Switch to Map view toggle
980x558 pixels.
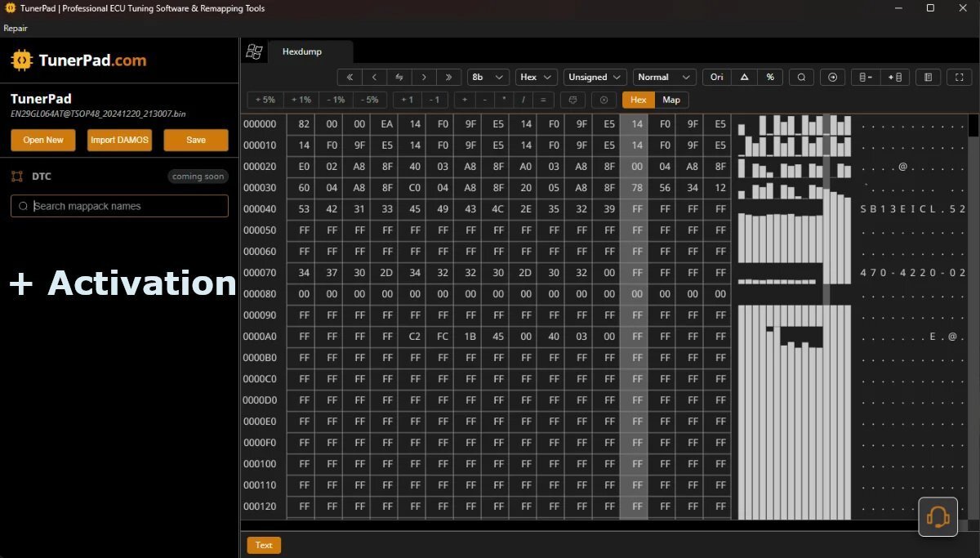point(671,100)
